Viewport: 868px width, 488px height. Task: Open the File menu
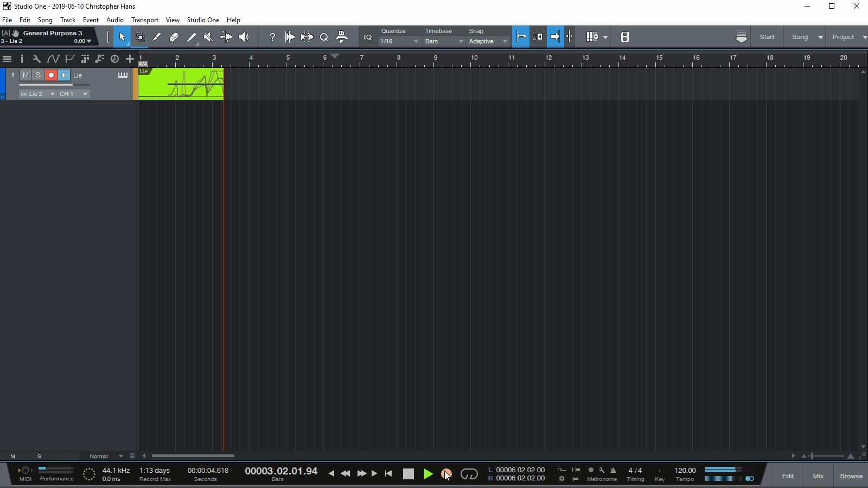coord(7,20)
